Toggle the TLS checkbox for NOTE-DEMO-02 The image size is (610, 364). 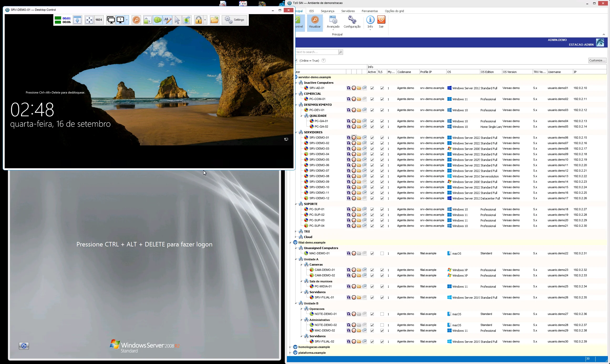(382, 325)
